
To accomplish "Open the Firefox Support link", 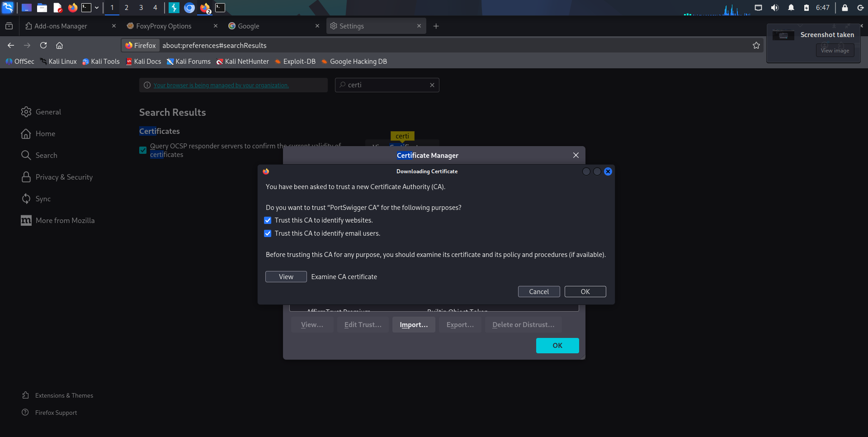I will 49,413.
